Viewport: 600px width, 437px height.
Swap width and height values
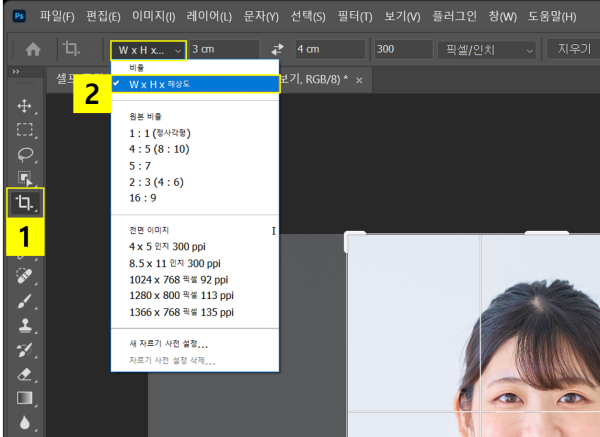pyautogui.click(x=277, y=49)
